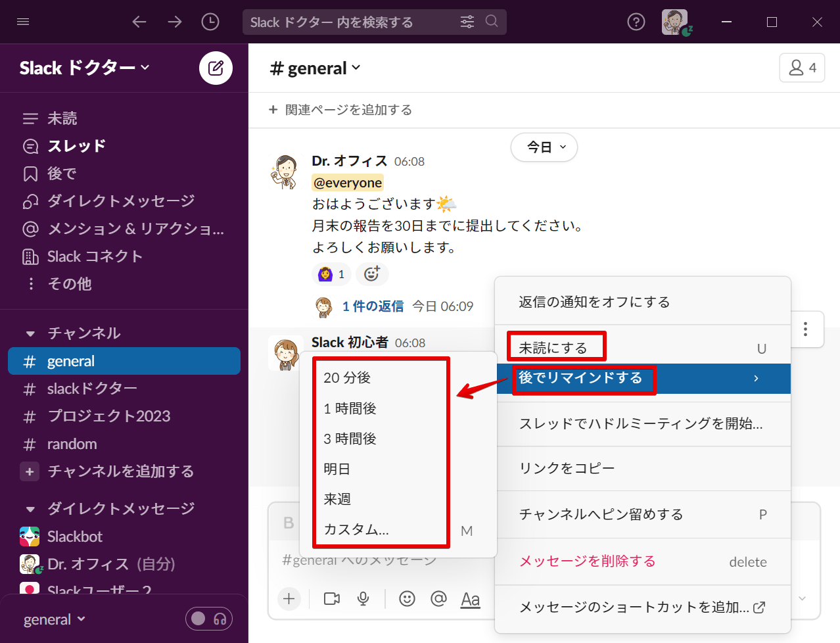Open the help question mark icon
Screen dimensions: 840x643
coord(636,22)
